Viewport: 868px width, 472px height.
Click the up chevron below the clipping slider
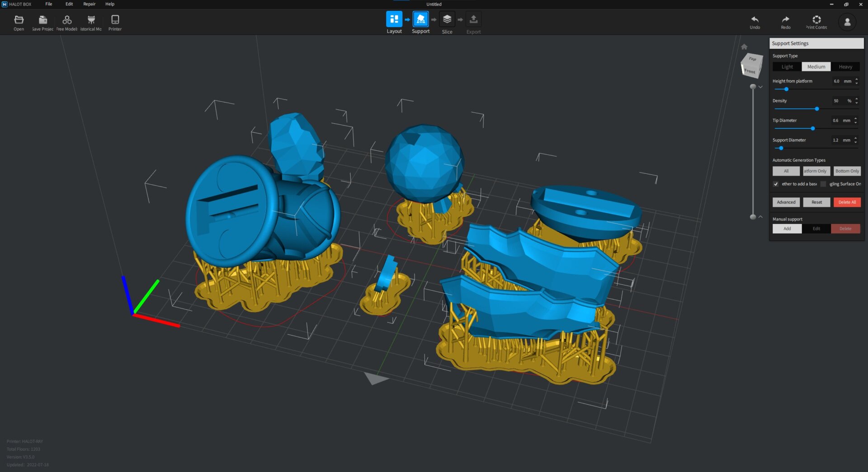[x=760, y=217]
